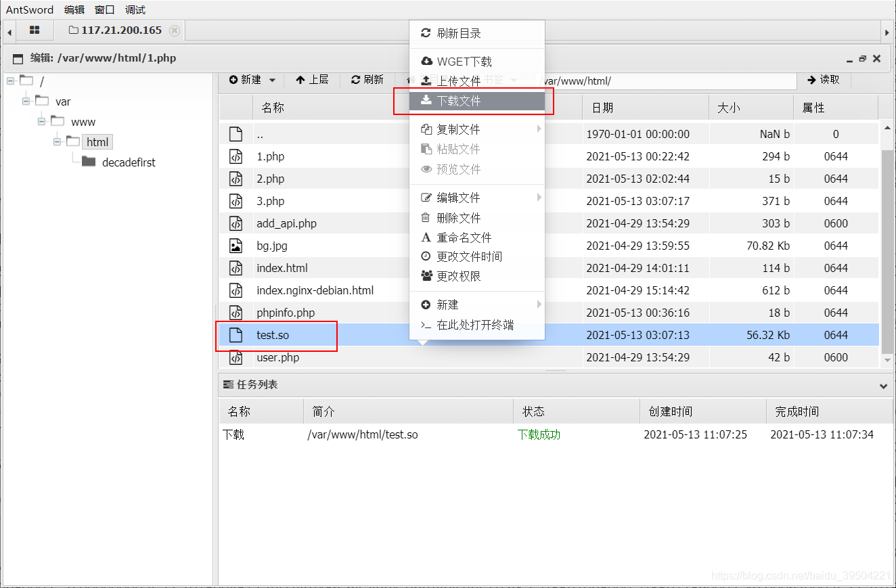Select the decadefirst folder in the tree

127,162
